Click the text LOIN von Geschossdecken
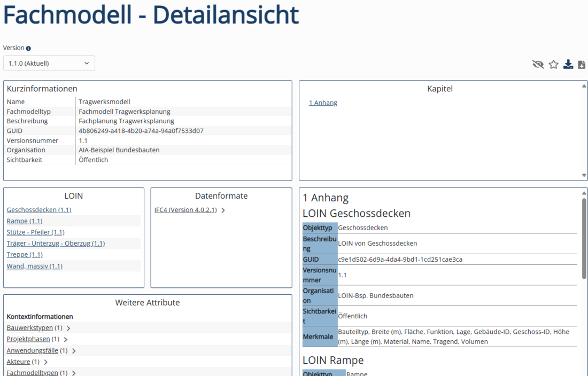Screen dimensions: 588x376 pyautogui.click(x=377, y=244)
